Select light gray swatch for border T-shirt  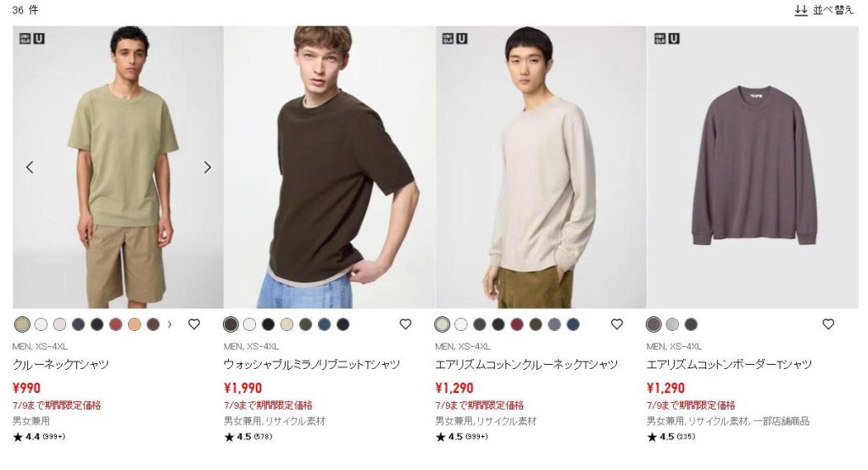pyautogui.click(x=672, y=324)
